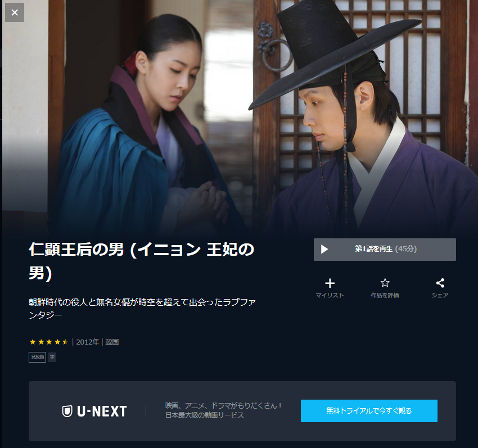Click the U-NEXT shield logo icon
Image resolution: width=478 pixels, height=448 pixels.
[67, 411]
